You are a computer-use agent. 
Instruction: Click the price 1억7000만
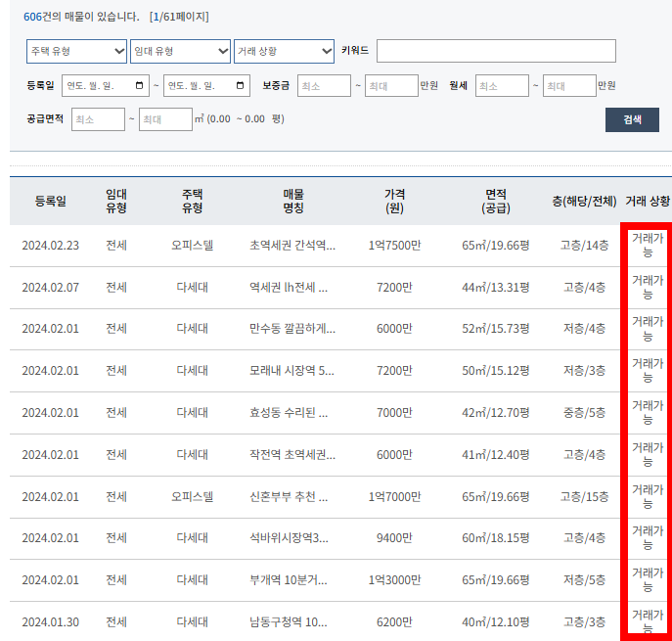[394, 496]
